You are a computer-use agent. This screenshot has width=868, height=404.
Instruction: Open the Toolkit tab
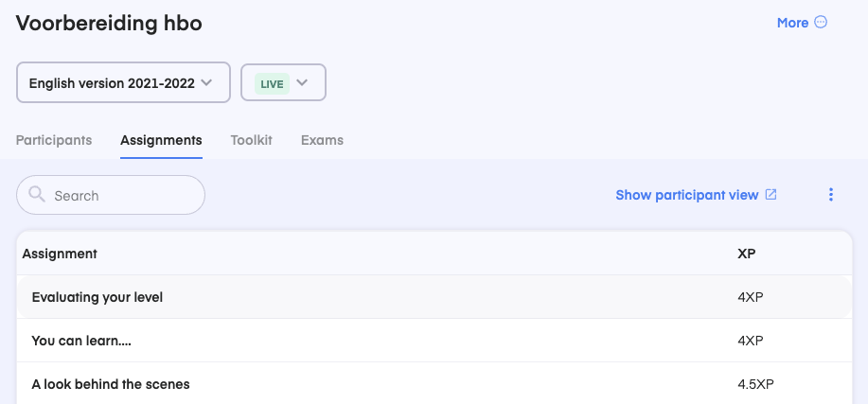pyautogui.click(x=251, y=140)
